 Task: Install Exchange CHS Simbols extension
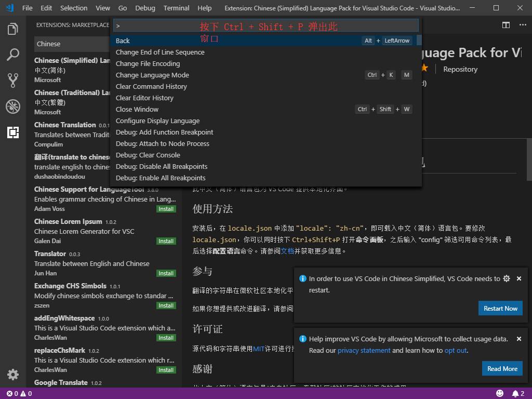click(166, 305)
